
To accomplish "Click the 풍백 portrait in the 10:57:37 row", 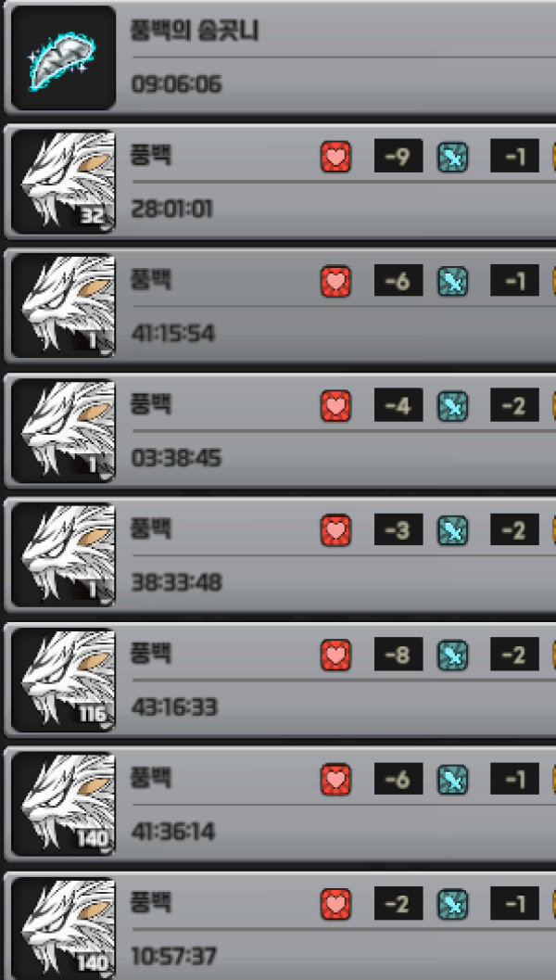I will pyautogui.click(x=63, y=928).
